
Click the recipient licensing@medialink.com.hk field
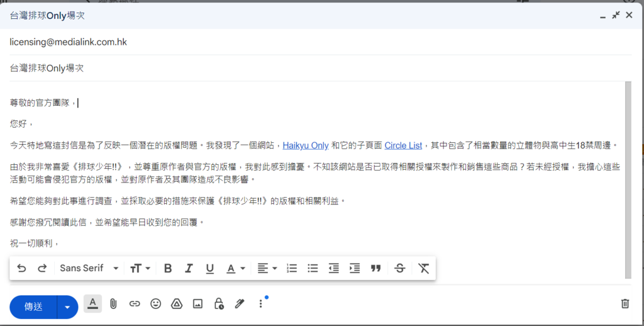tap(320, 42)
